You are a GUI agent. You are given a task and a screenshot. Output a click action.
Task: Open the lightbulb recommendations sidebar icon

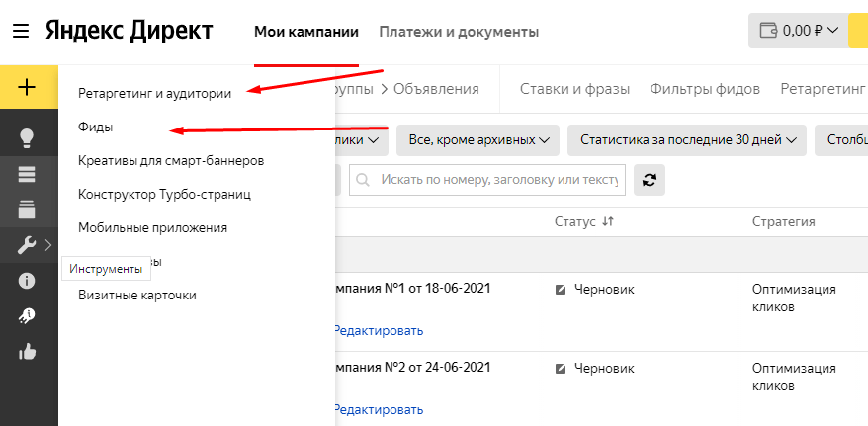(x=27, y=138)
